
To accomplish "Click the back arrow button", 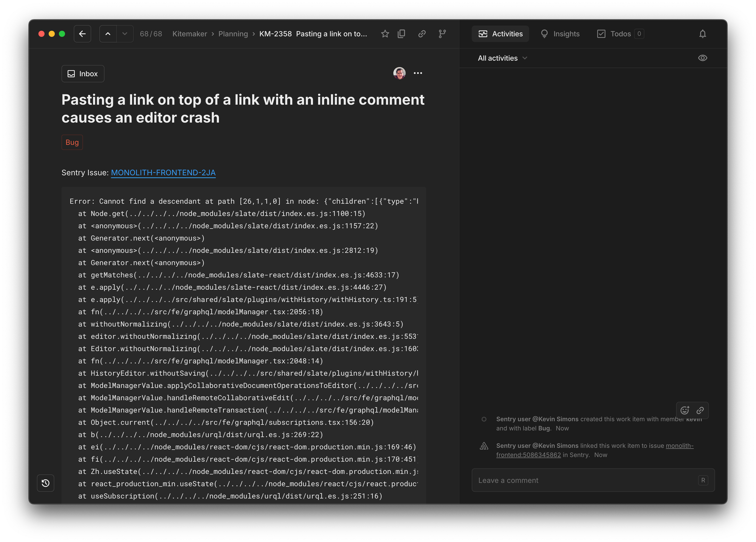I will point(82,34).
